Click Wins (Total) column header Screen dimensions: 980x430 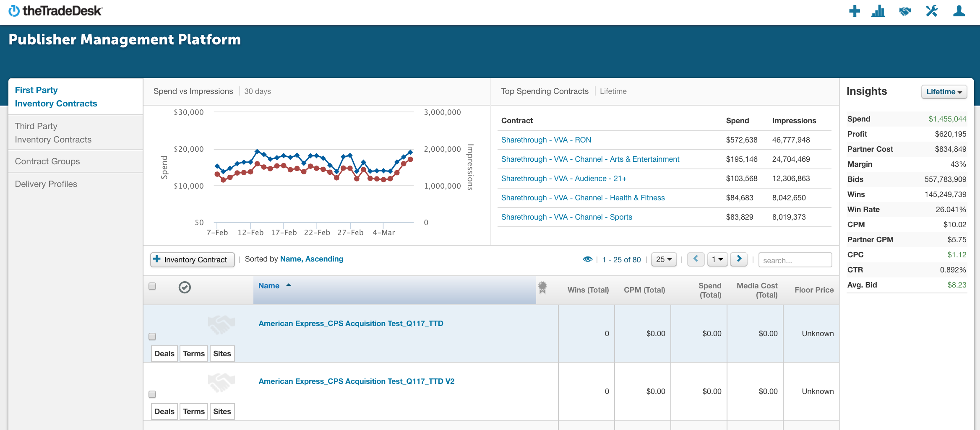pos(588,290)
